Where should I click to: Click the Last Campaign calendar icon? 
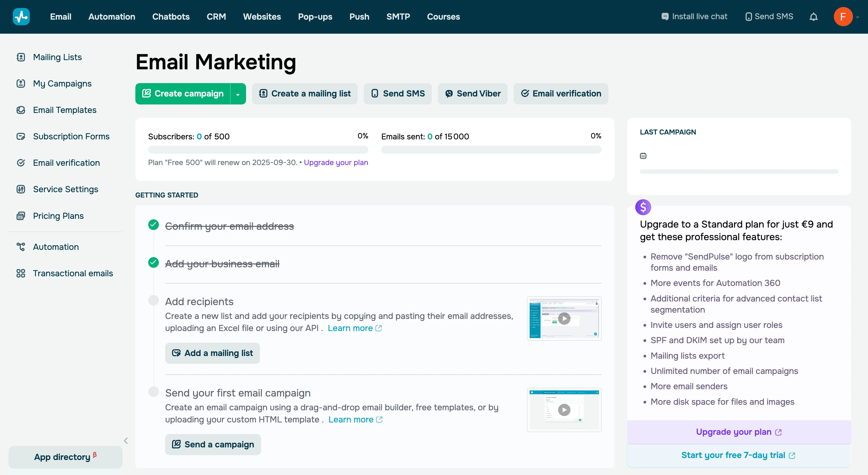coord(643,156)
